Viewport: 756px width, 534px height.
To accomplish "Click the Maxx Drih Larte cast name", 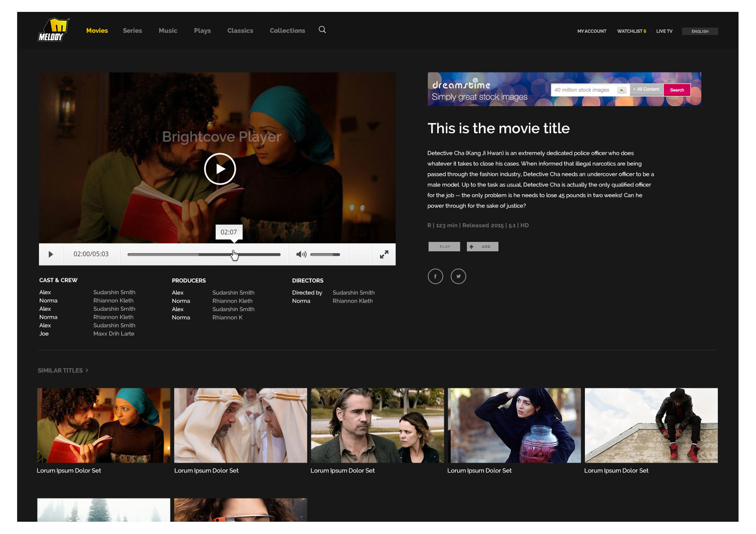I will click(114, 333).
